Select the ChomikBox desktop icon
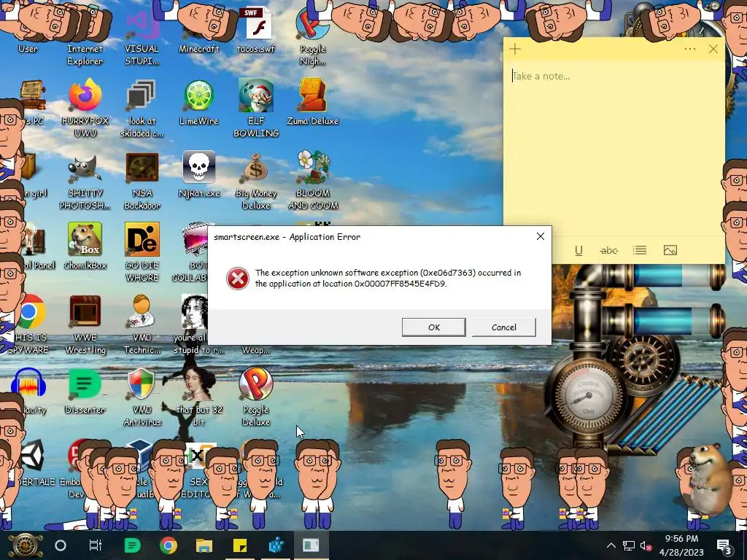Viewport: 747px width, 560px height. pyautogui.click(x=85, y=246)
